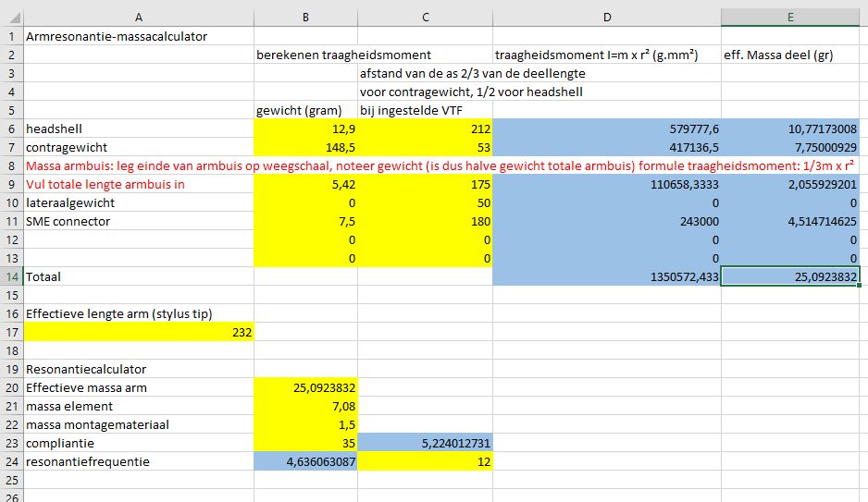Viewport: 868px width, 502px height.
Task: Click armbuis moment value 110658,3333
Action: [x=607, y=185]
